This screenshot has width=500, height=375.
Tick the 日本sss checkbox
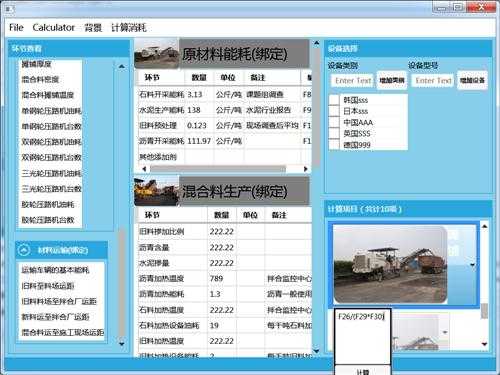point(334,111)
